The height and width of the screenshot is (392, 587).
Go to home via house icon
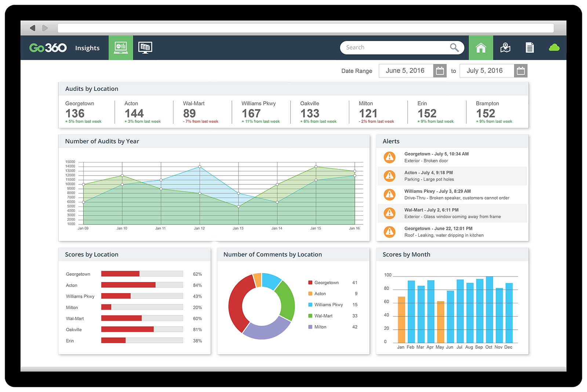pyautogui.click(x=481, y=48)
